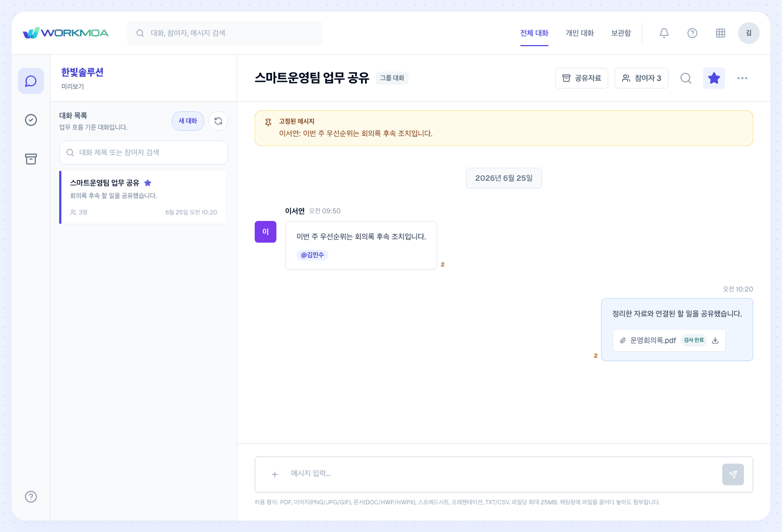The width and height of the screenshot is (782, 532).
Task: Click the pinned message pin icon
Action: coord(268,123)
